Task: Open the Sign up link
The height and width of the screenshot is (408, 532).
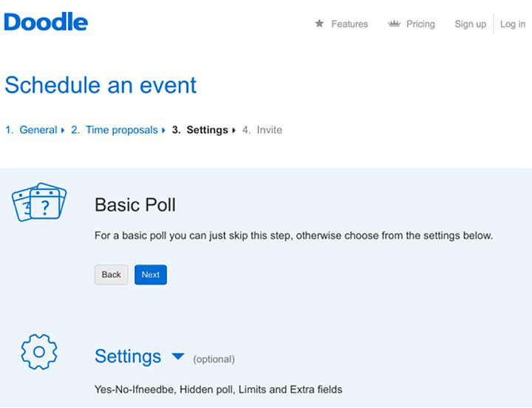Action: coord(470,24)
